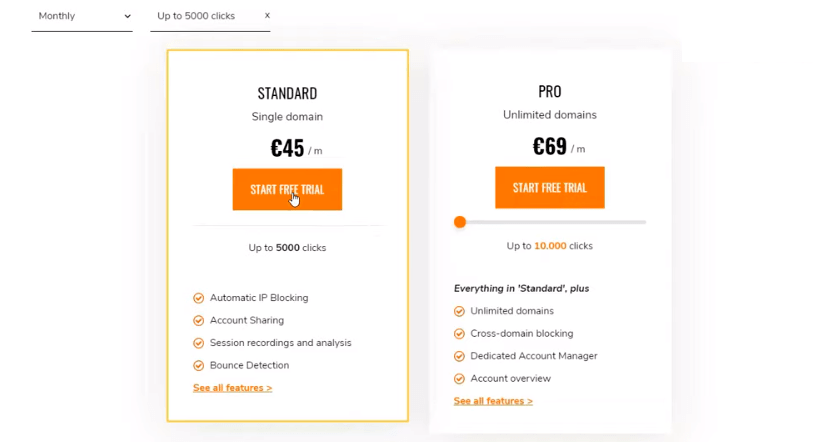Click checkmark icon next to Cross-domain blocking
The height and width of the screenshot is (442, 813).
tap(459, 334)
